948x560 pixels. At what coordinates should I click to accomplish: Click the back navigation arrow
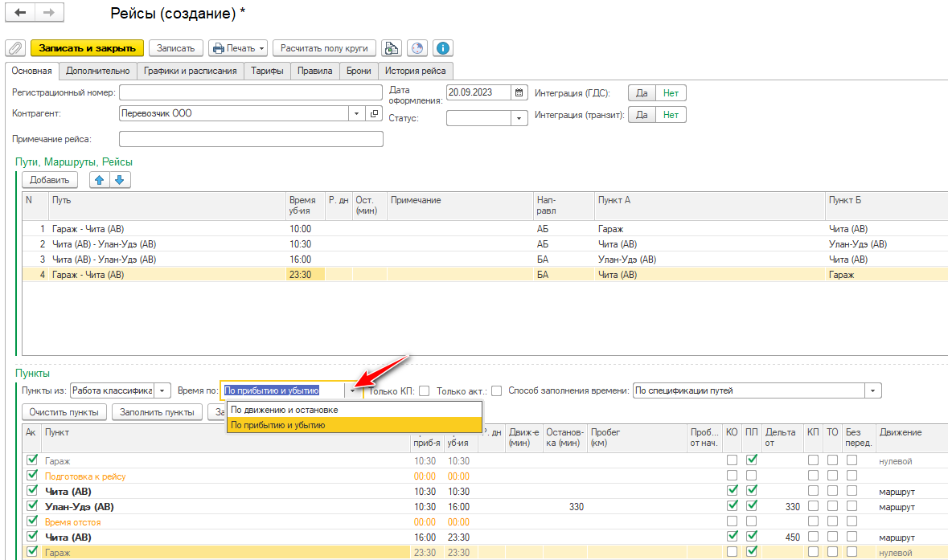20,13
